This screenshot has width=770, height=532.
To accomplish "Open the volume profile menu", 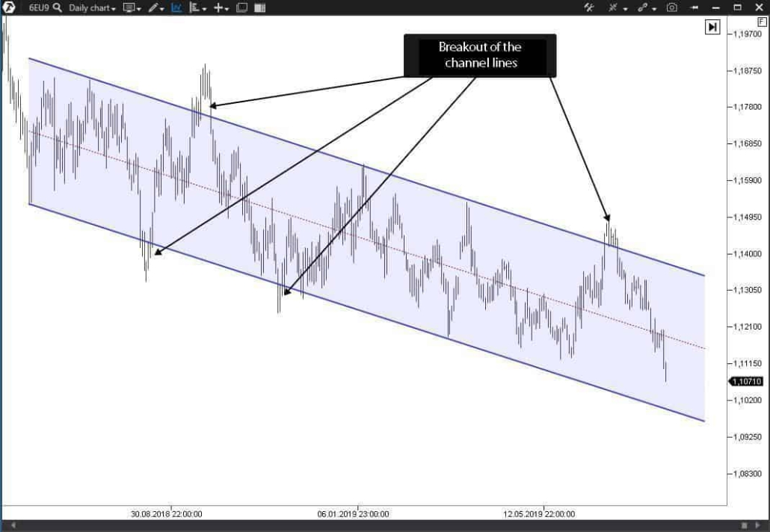I will (197, 7).
